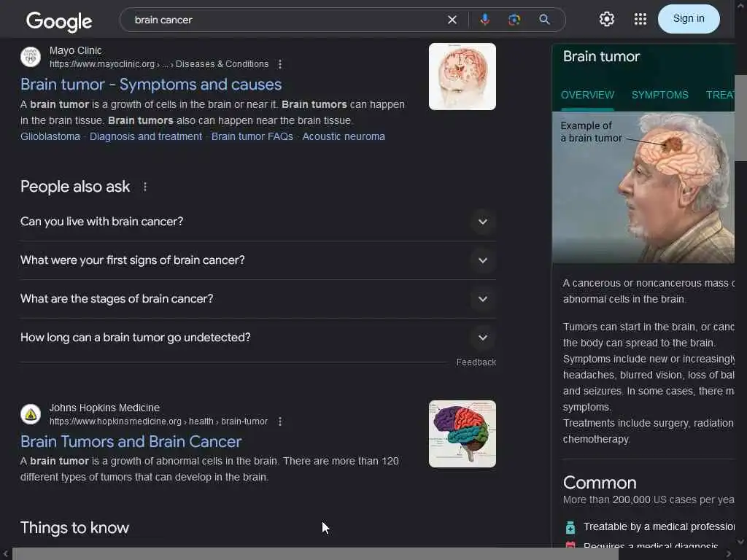Screen dimensions: 747x560
Task: Click the down arrow on the vertical scrollbar
Action: pos(741,542)
